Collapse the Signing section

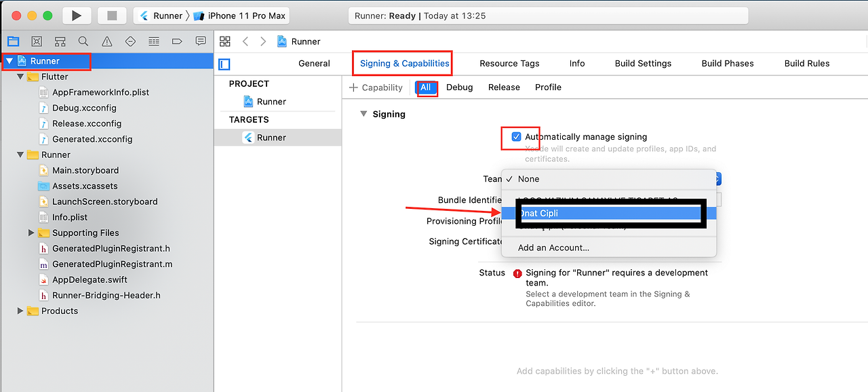click(363, 114)
